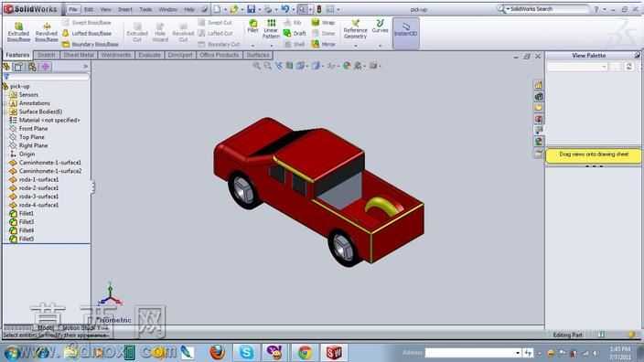Screen dimensions: 644x362
Task: Click the SolidWorks Search box
Action: (543, 8)
